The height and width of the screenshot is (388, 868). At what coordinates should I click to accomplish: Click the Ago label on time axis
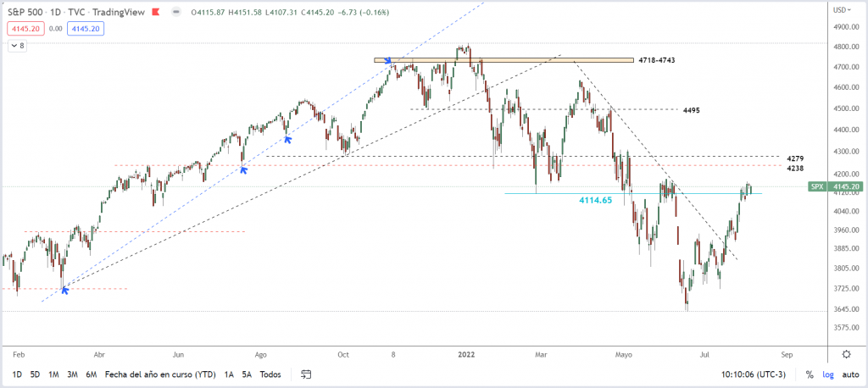click(x=261, y=354)
